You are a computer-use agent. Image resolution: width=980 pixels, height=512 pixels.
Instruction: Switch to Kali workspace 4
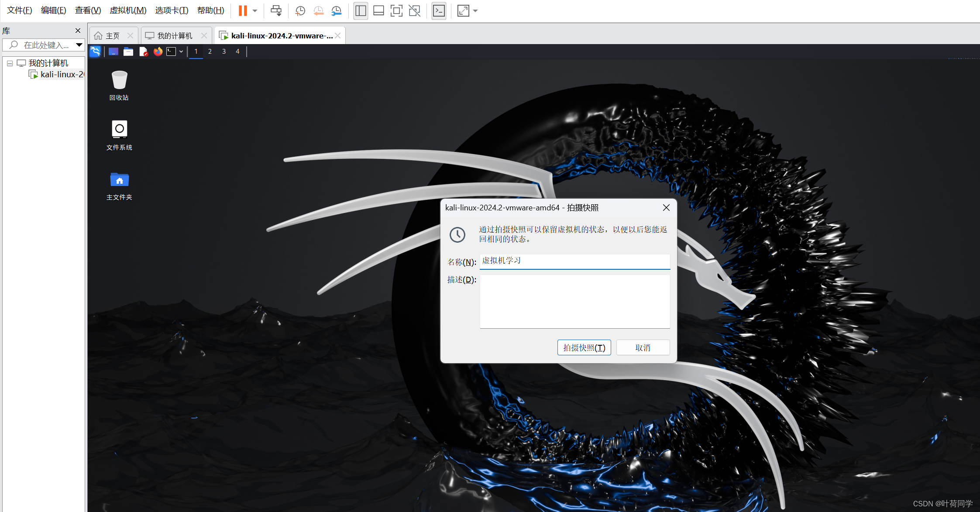[238, 52]
